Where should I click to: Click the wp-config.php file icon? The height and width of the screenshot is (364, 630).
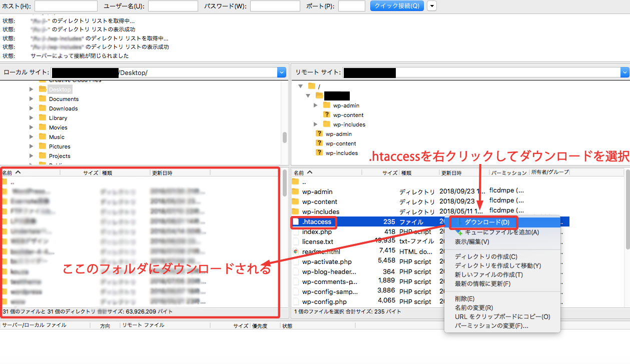click(x=296, y=301)
